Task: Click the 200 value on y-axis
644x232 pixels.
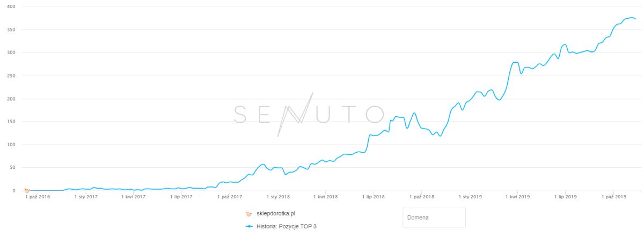Action: click(11, 99)
